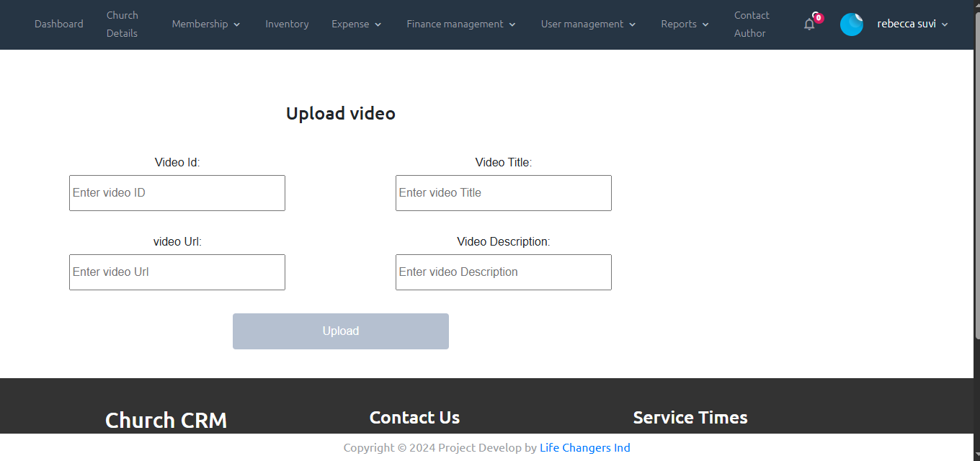Expand the Reports dropdown
This screenshot has height=461, width=980.
pyautogui.click(x=683, y=24)
